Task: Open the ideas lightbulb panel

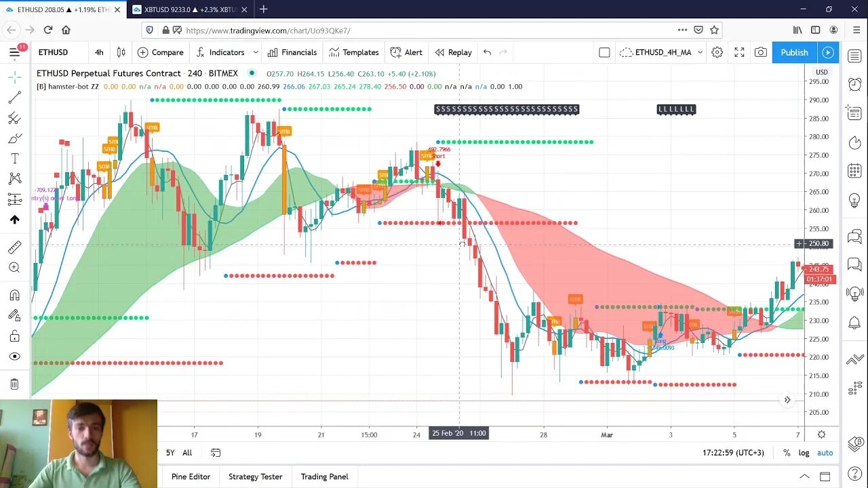Action: 854,201
